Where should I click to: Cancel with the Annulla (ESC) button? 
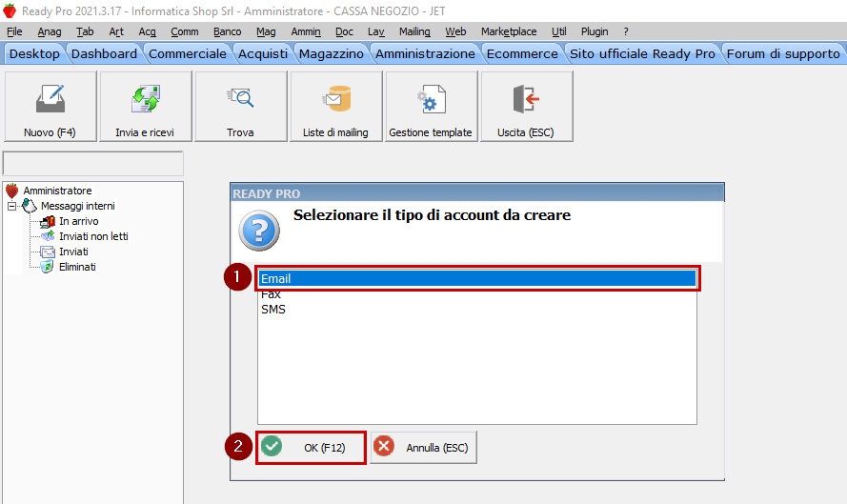tap(423, 448)
